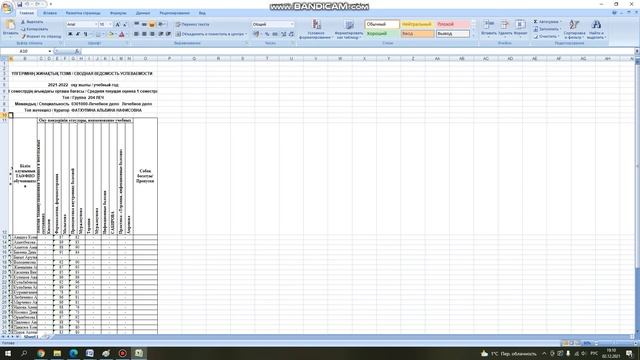The width and height of the screenshot is (640, 360).
Task: Switch to the Формулы ribbon tab
Action: (x=118, y=13)
